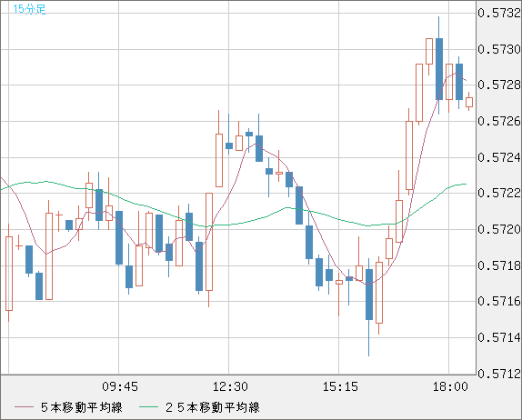Click the 0.5730 price axis label
This screenshot has height=420, width=522.
(x=499, y=49)
